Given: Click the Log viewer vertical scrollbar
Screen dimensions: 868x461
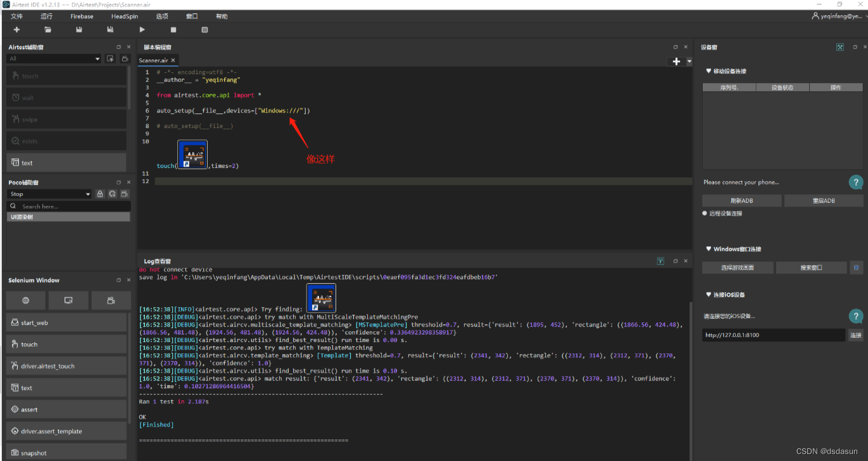Looking at the screenshot, I should (689, 380).
